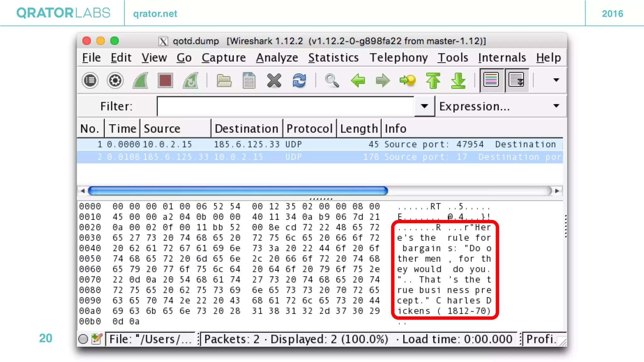Find a packet with the magnifier icon
This screenshot has width=644, height=362.
(332, 80)
